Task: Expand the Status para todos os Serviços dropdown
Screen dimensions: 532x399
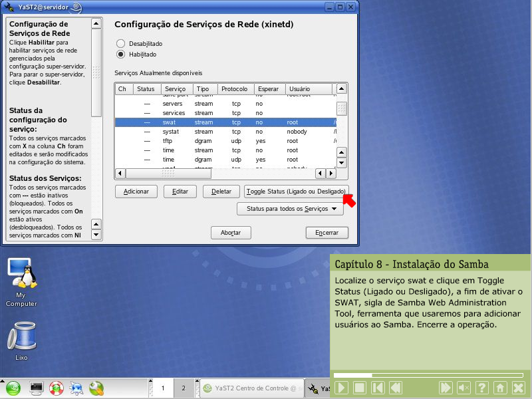Action: [x=290, y=209]
